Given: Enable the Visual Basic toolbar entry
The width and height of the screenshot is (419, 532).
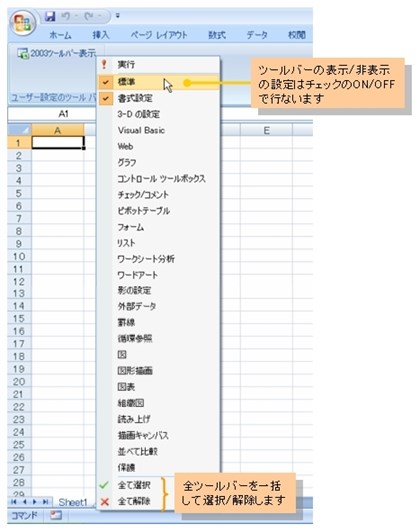Looking at the screenshot, I should [x=158, y=130].
